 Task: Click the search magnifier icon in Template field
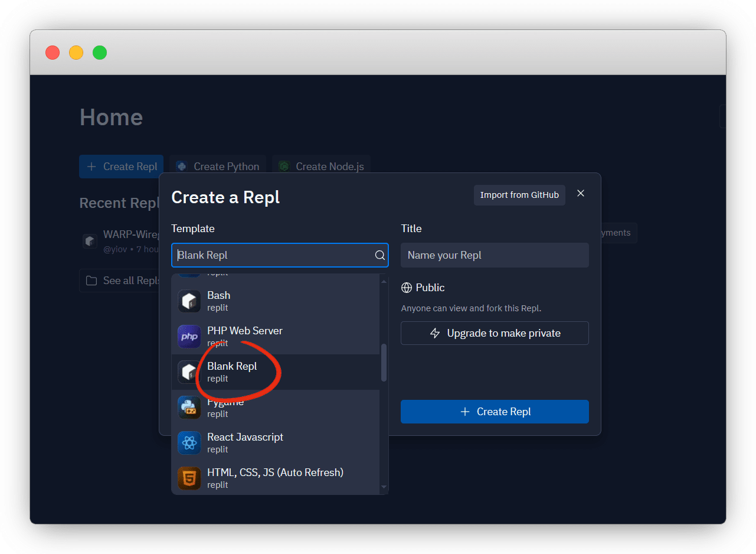(x=380, y=255)
